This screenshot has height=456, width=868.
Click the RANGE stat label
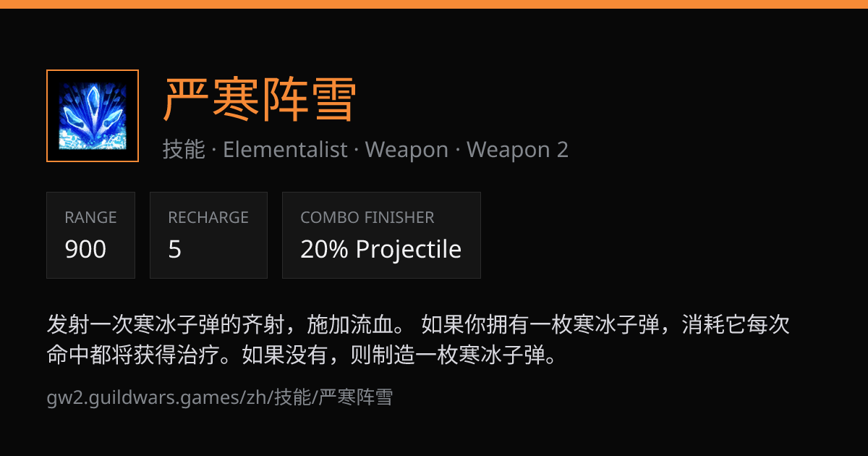coord(90,217)
